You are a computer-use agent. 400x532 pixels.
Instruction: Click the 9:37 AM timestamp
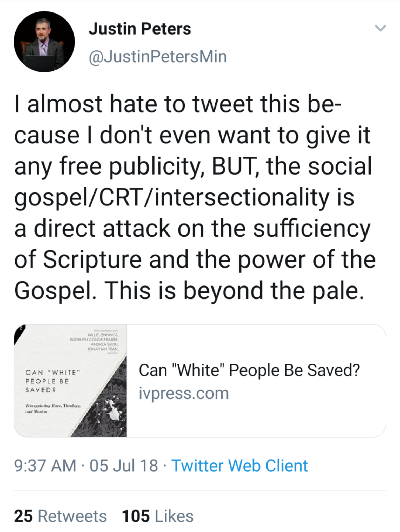(x=45, y=465)
